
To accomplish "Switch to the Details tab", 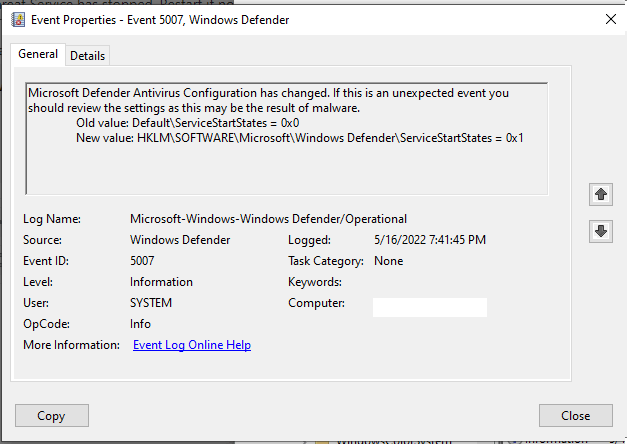I will coord(88,56).
